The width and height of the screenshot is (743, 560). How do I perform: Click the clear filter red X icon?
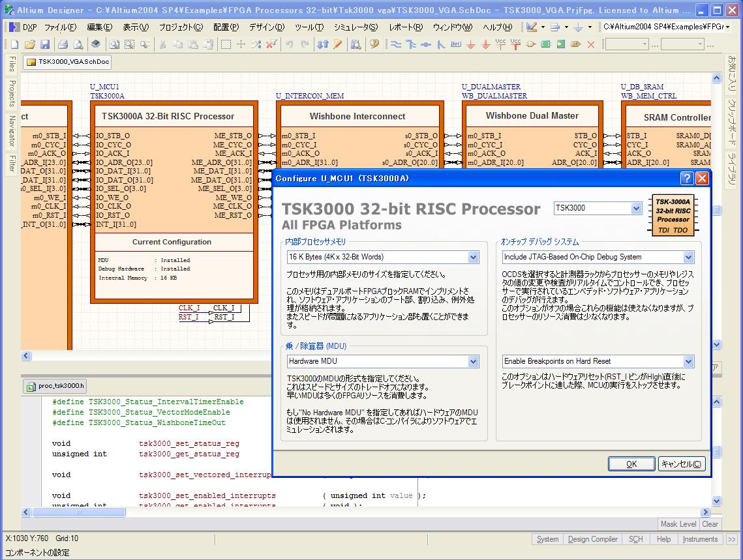tap(271, 44)
